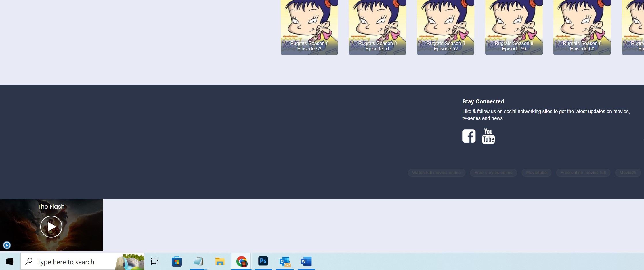Switch to the Chrome taskbar icon

[x=242, y=262]
